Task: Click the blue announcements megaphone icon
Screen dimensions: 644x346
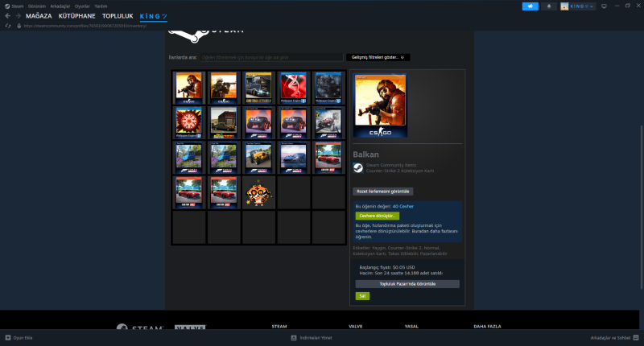Action: coord(530,6)
